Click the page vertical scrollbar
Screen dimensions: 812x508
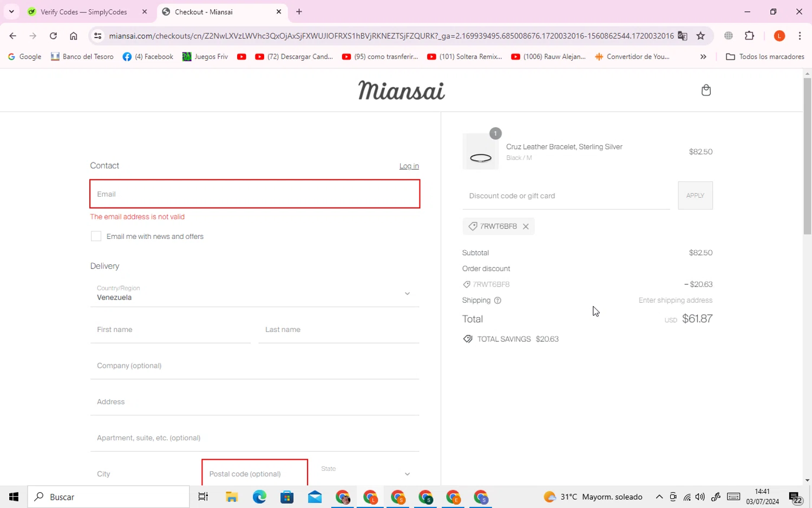point(807,156)
